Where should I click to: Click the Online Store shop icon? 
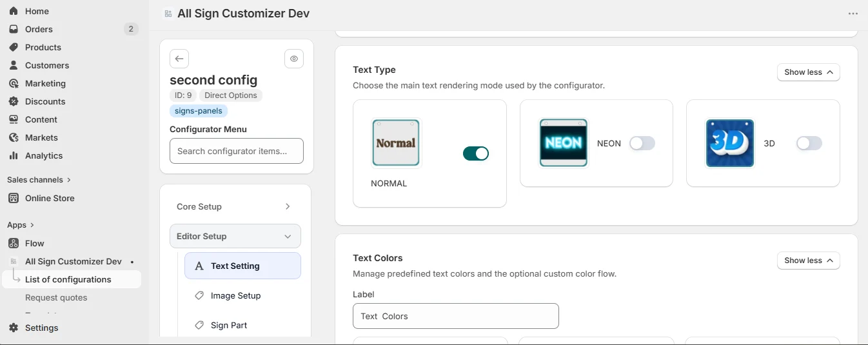click(x=14, y=198)
